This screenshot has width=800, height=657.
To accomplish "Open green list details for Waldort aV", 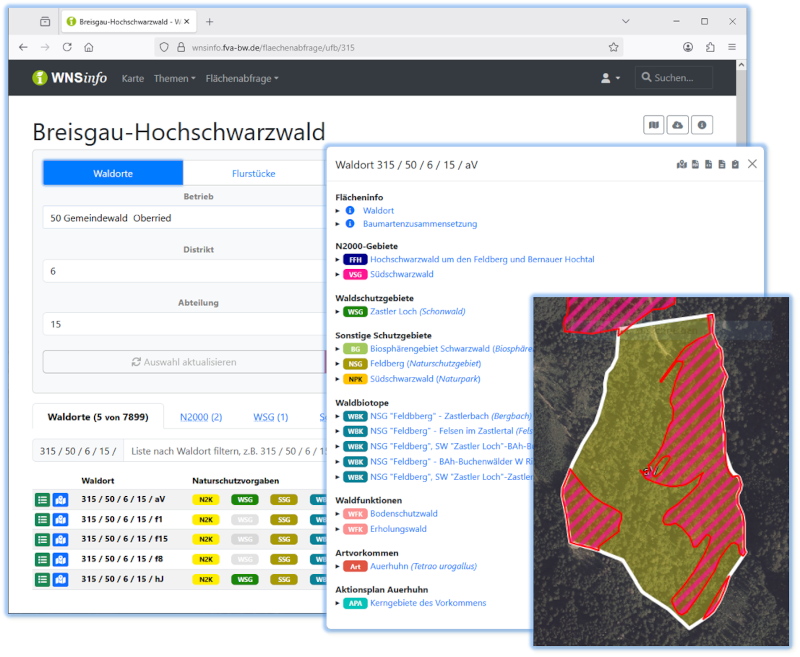I will pos(43,499).
